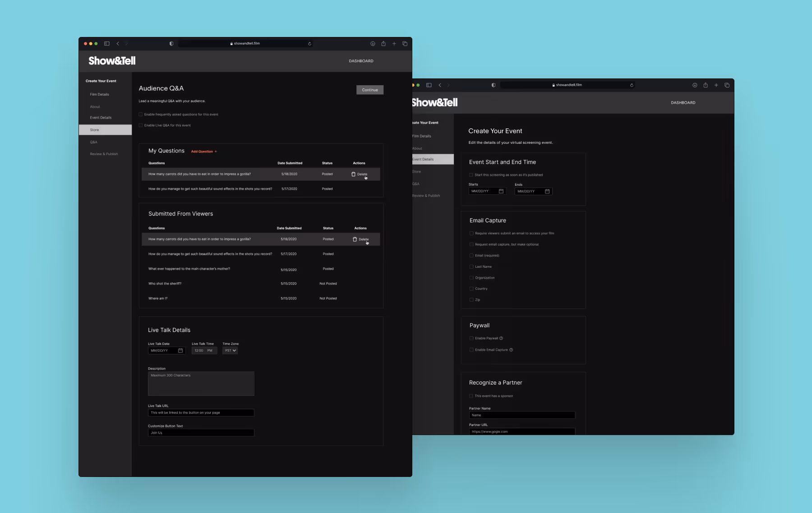Select question about main character's mother

261,269
